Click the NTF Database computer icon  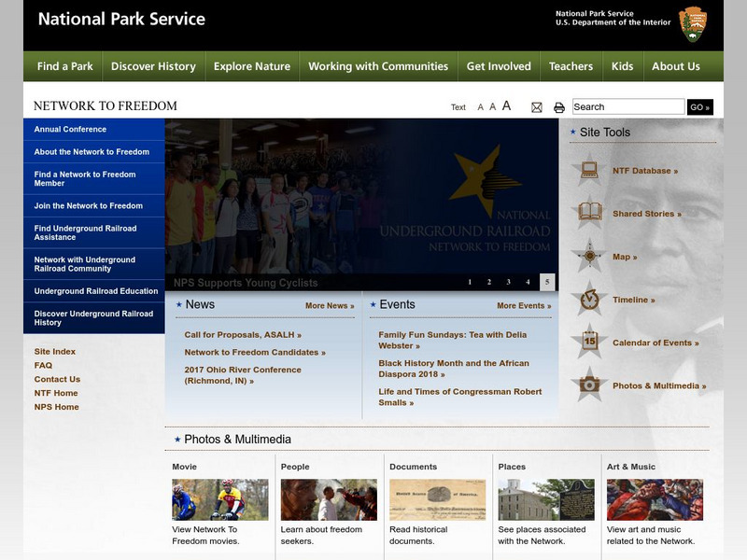point(589,170)
